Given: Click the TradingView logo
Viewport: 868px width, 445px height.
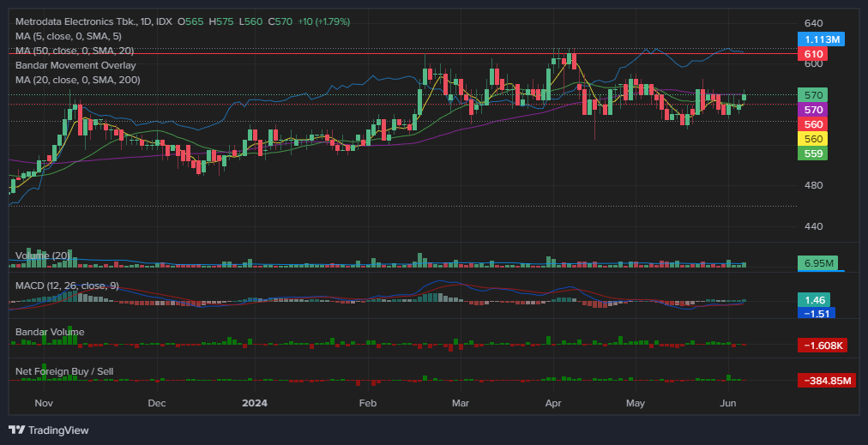Looking at the screenshot, I should click(x=48, y=430).
